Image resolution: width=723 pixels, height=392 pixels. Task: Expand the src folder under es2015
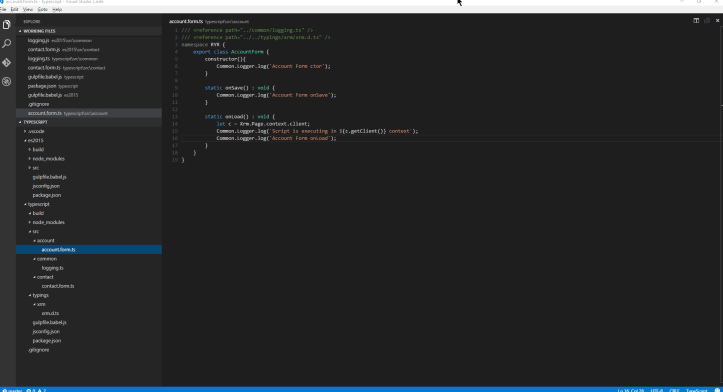[89, 168]
